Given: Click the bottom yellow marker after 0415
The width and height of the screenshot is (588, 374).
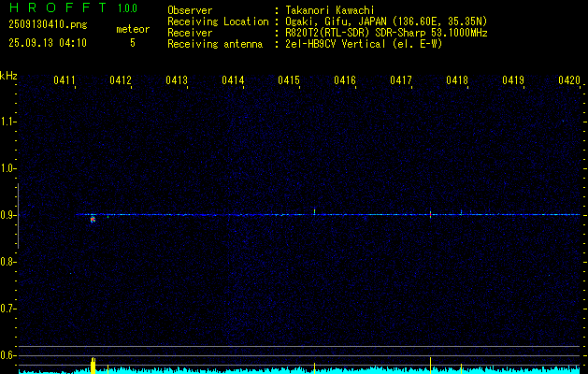Looking at the screenshot, I should click(x=314, y=368).
